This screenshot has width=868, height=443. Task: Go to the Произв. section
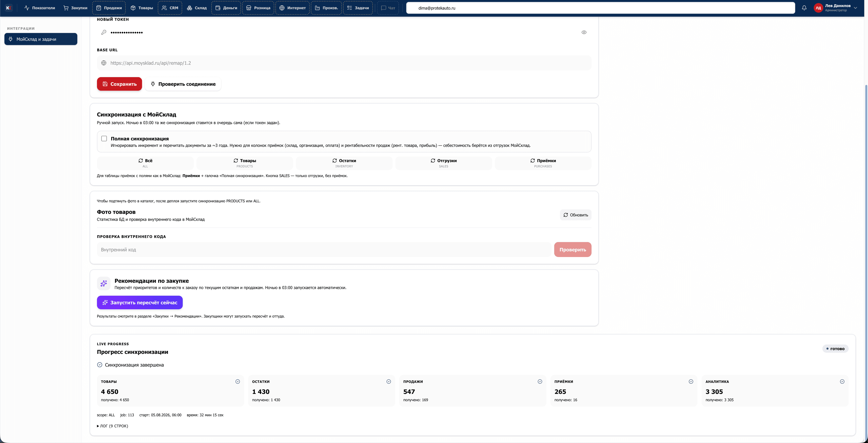(326, 8)
